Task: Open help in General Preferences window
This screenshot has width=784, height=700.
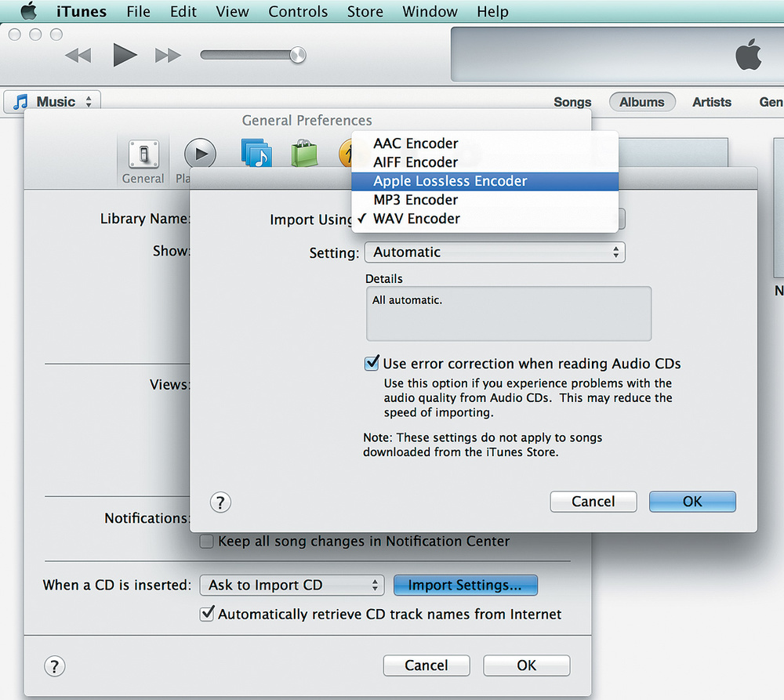Action: click(55, 666)
